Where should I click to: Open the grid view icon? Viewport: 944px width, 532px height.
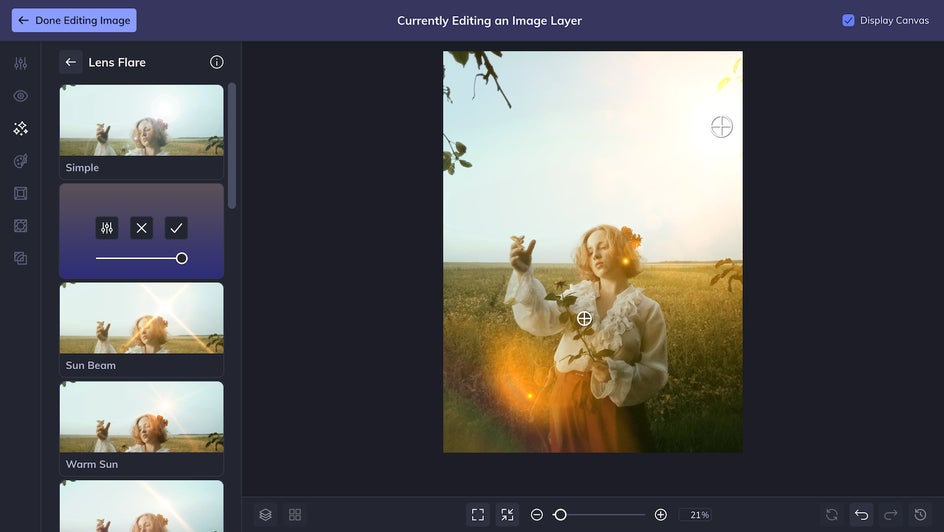[x=295, y=515]
